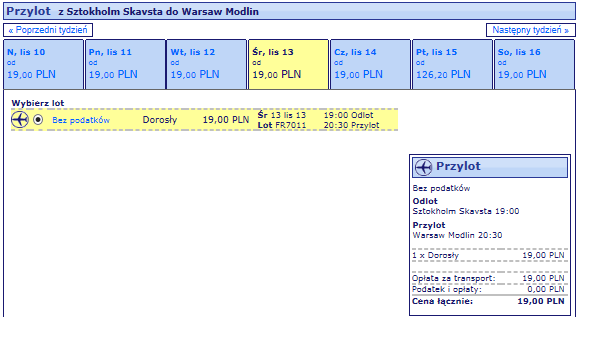Click the Opłata za transport line
The width and height of the screenshot is (614, 360).
488,279
